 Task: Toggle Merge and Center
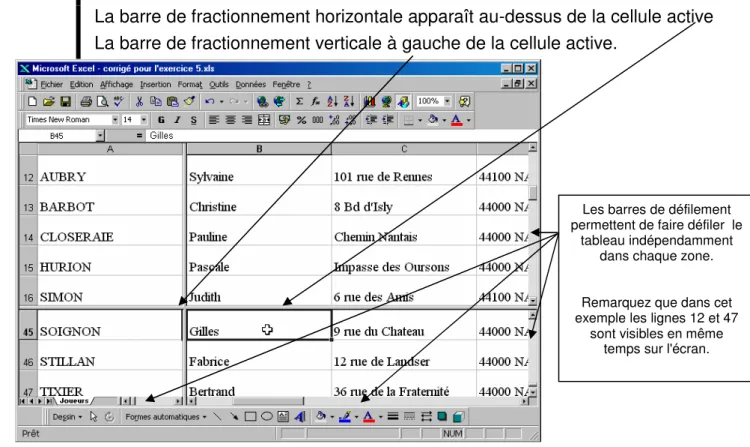264,120
